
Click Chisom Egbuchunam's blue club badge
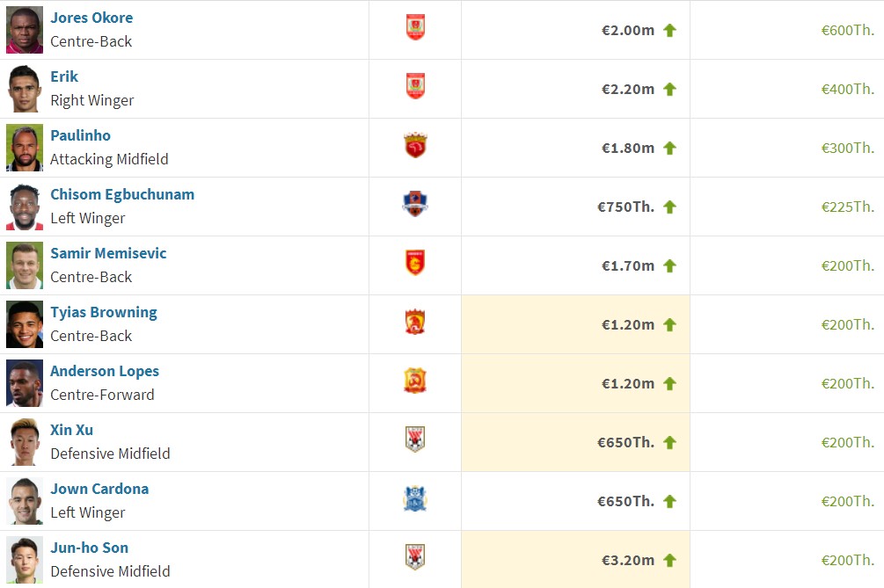415,204
